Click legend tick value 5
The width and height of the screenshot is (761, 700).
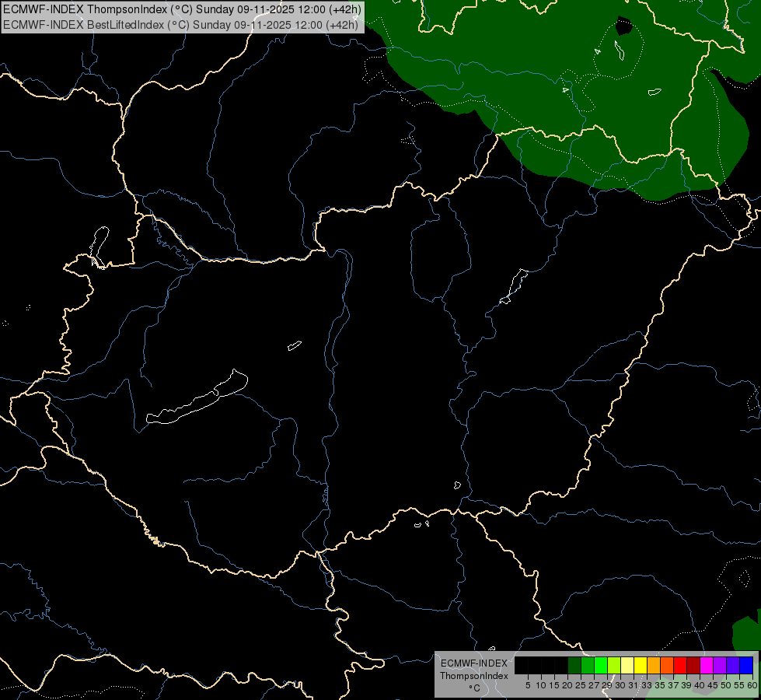click(528, 685)
